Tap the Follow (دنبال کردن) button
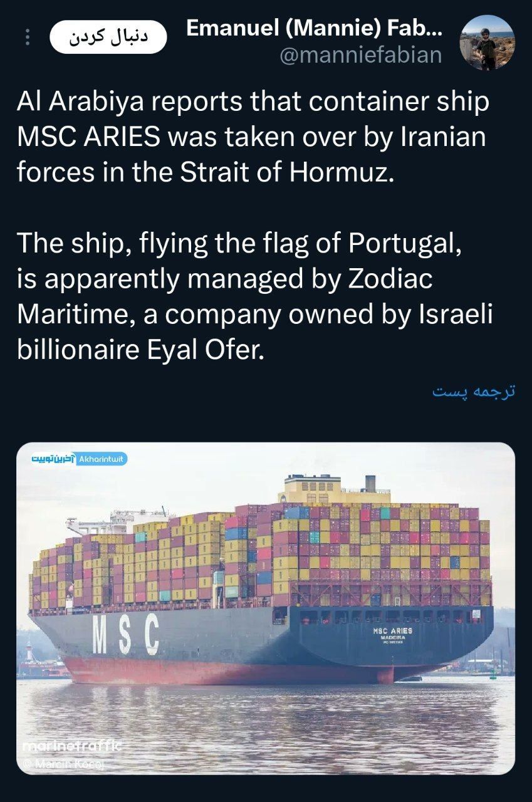The width and height of the screenshot is (532, 802). pos(108,37)
